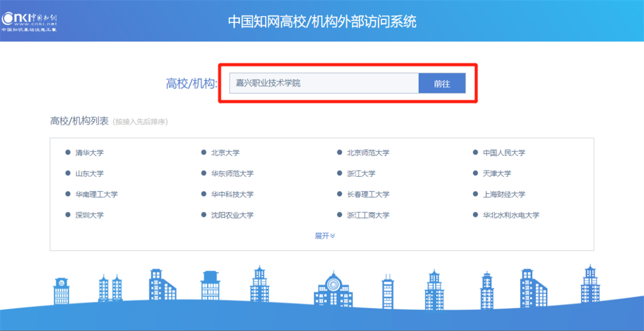Click the bullet icon beside 深圳大学
This screenshot has height=331, width=644.
[x=67, y=215]
